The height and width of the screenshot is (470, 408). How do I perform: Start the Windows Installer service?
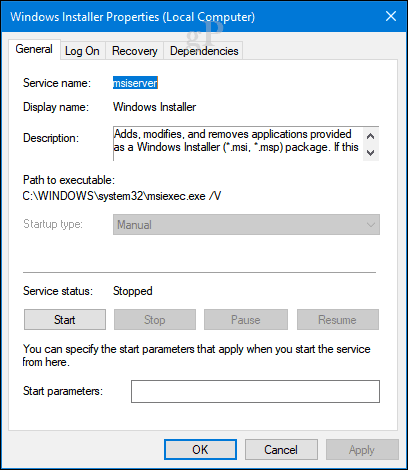click(x=65, y=320)
